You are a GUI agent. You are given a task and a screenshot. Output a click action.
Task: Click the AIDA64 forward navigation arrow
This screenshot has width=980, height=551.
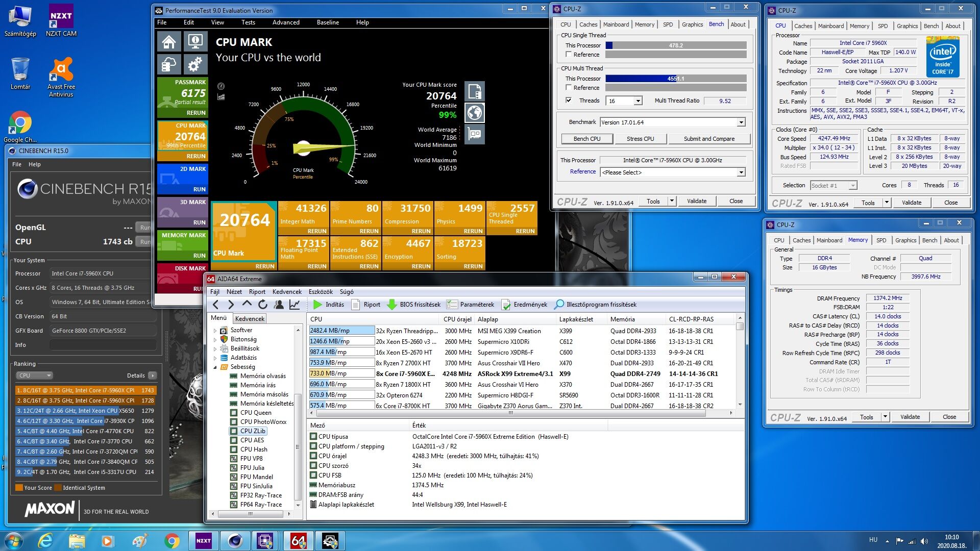tap(231, 305)
